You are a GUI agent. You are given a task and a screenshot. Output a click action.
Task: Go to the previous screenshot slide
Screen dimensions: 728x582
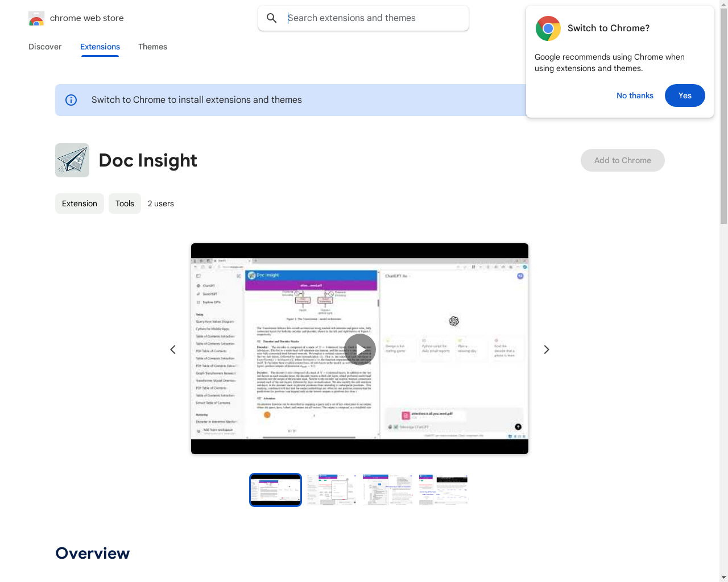tap(173, 350)
